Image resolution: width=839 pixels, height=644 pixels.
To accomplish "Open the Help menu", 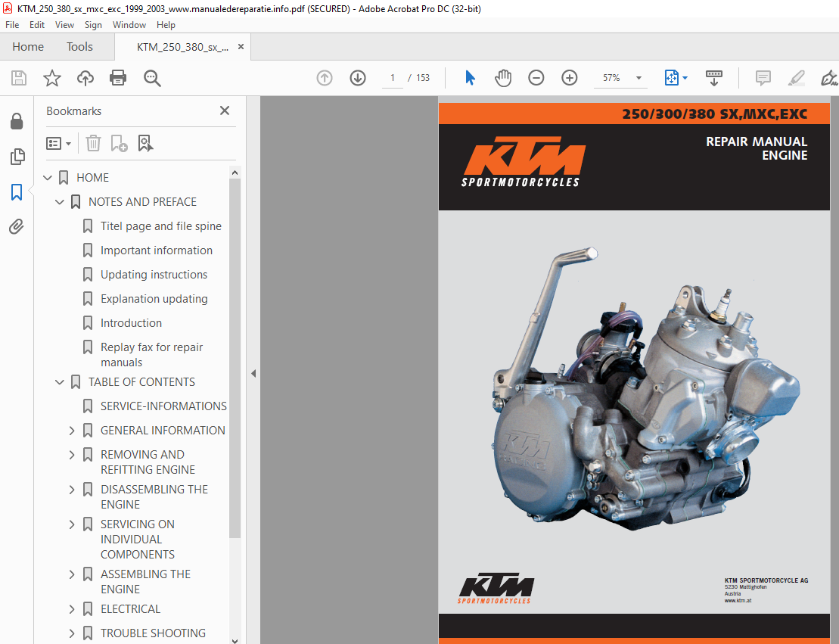I will point(166,25).
